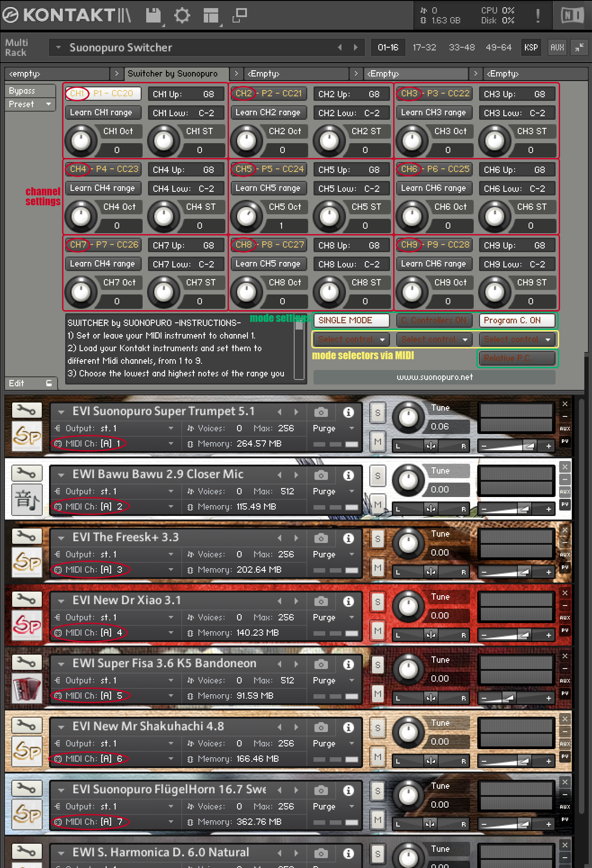This screenshot has width=592, height=868.
Task: Click the exclamation warning icon
Action: pyautogui.click(x=538, y=16)
